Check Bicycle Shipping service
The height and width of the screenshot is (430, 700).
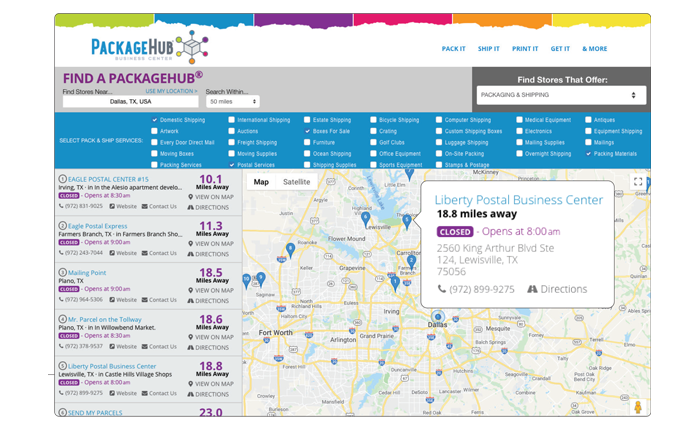point(373,120)
